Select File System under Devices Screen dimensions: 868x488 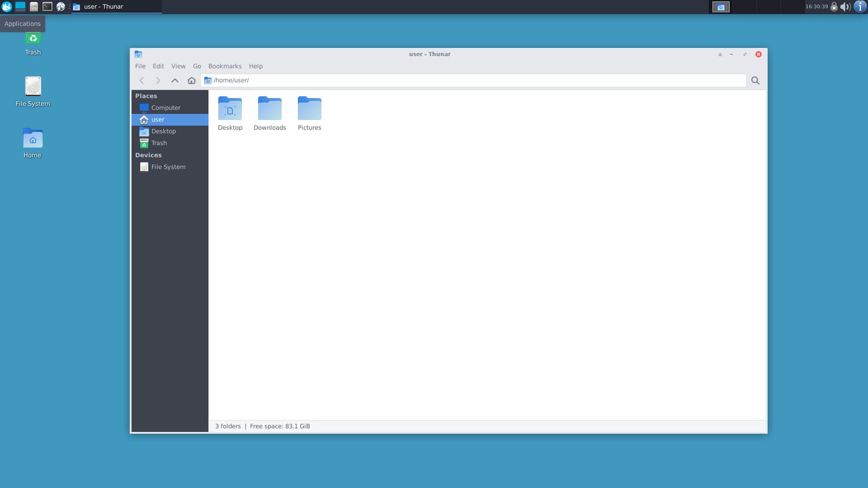pyautogui.click(x=170, y=167)
